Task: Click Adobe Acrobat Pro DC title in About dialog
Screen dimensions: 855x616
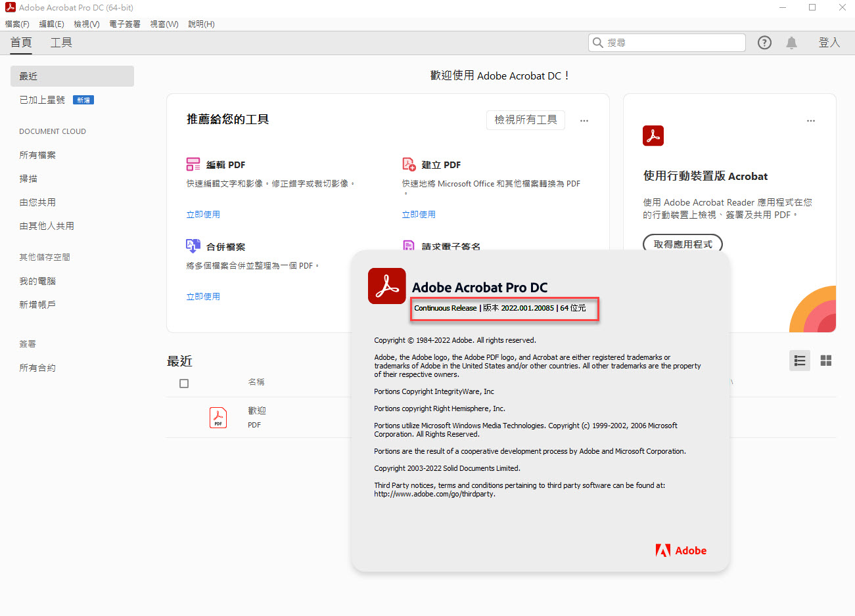Action: pos(480,288)
